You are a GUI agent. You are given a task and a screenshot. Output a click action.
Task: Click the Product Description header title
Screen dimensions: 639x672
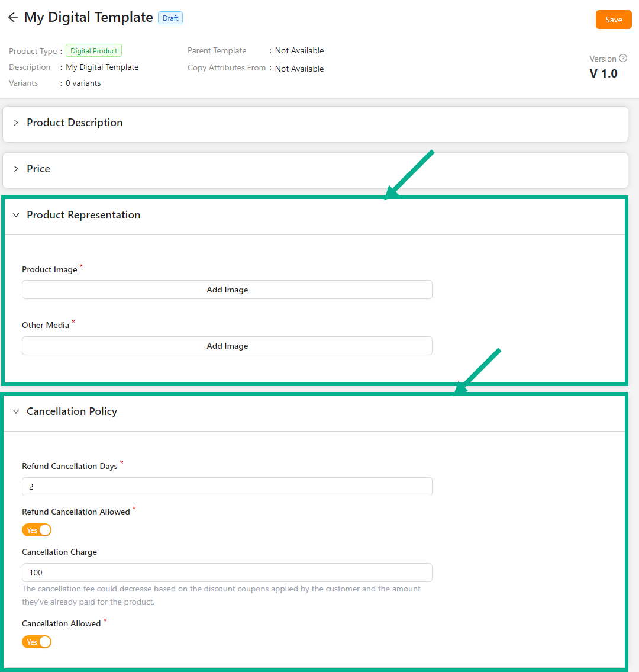[75, 123]
